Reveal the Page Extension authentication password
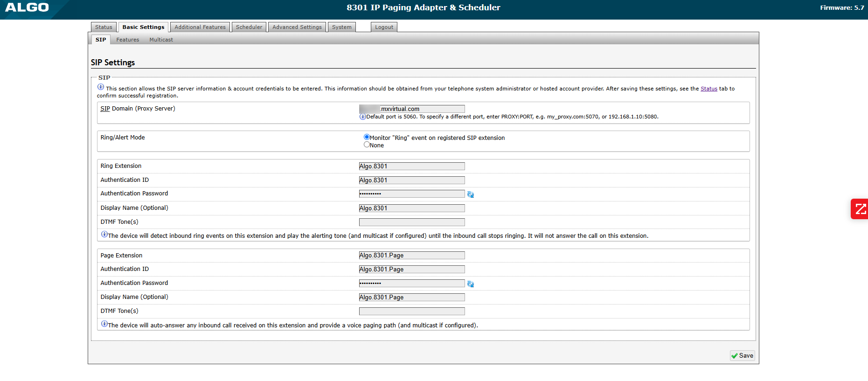The width and height of the screenshot is (868, 381). pyautogui.click(x=471, y=284)
